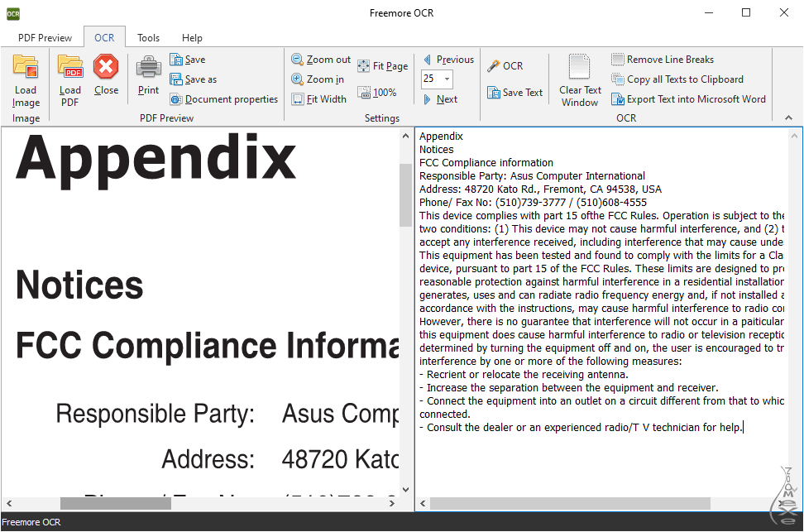Click the PDF preview vertical scrollbar thumb
Screen dimensions: 804x532
[x=405, y=195]
